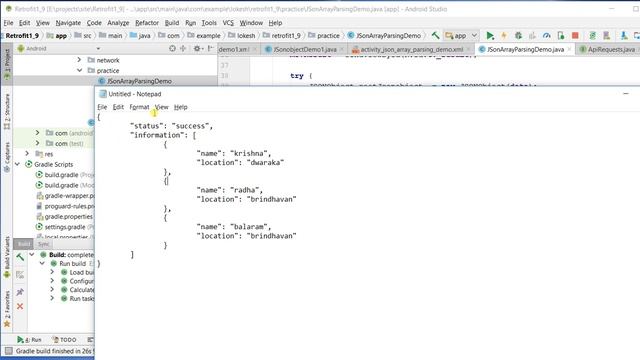Click JSonArrayParsingDemo breadcrumb in navigation bar
Screen dimensions: 640x360
384,36
